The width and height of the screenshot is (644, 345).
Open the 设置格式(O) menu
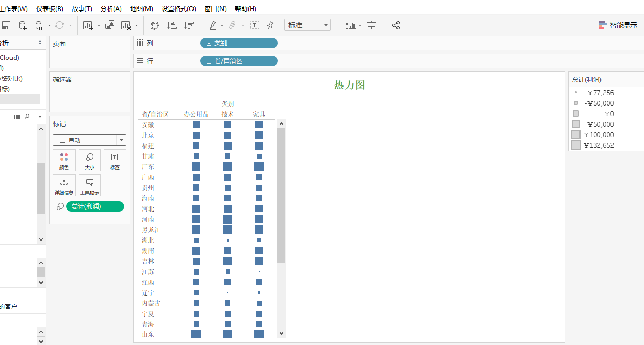(x=179, y=9)
